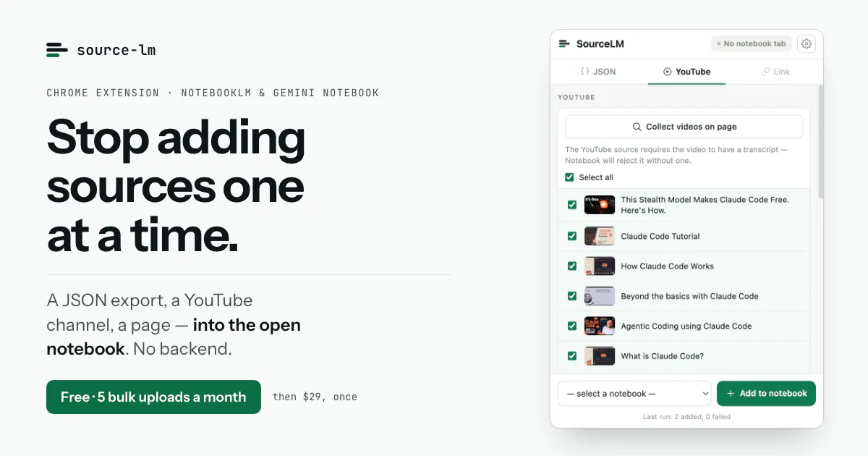Open the settings gear in SourceLM panel
Image resolution: width=868 pixels, height=456 pixels.
(807, 44)
